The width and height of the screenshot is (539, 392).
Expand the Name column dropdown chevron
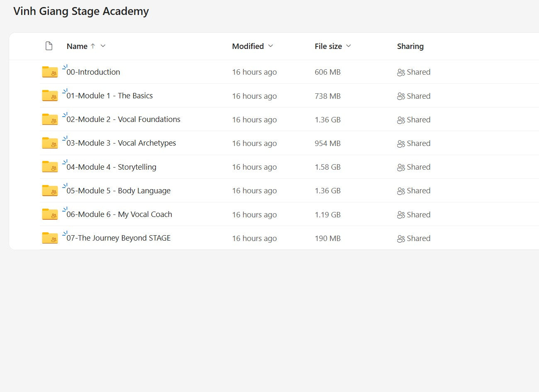click(x=103, y=46)
